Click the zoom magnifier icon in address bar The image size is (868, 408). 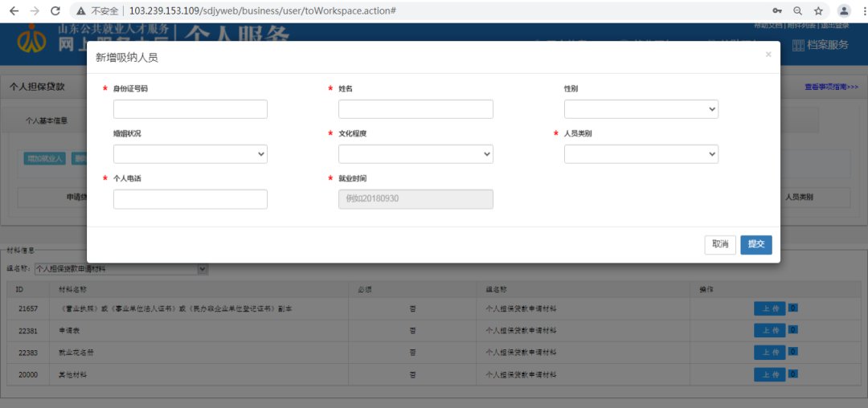[x=797, y=11]
